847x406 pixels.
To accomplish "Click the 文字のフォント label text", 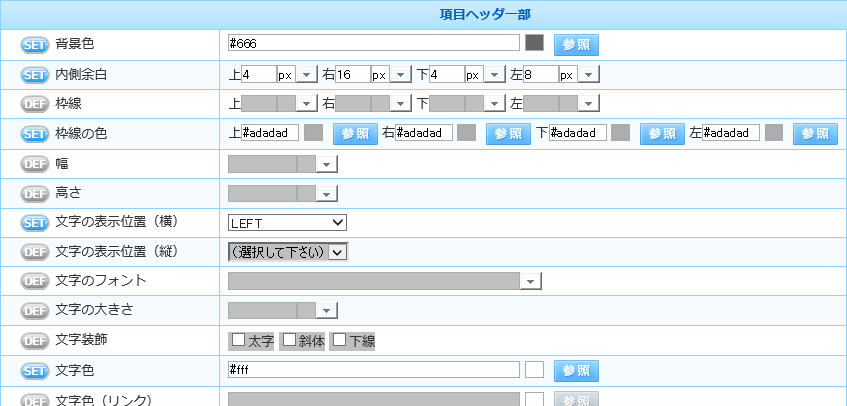I will click(x=101, y=281).
